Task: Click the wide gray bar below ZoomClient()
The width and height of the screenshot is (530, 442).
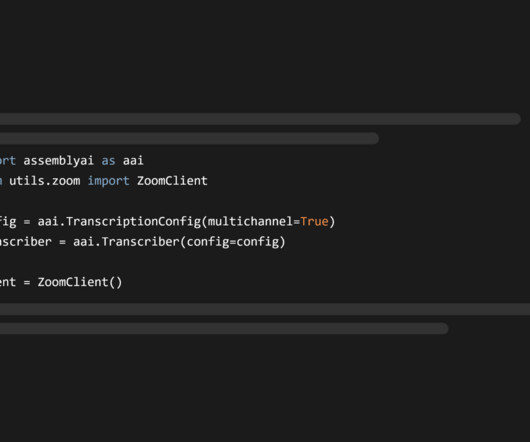Action: pos(265,309)
